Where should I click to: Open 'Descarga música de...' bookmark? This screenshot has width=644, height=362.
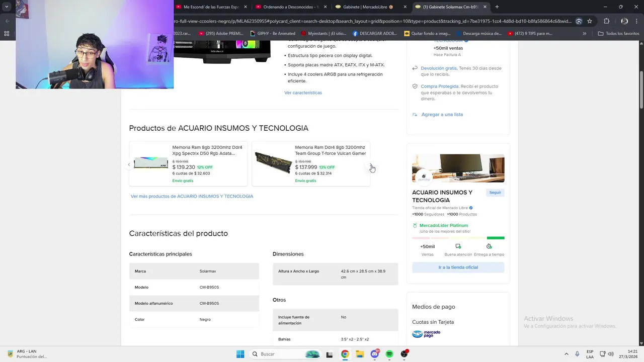click(479, 34)
